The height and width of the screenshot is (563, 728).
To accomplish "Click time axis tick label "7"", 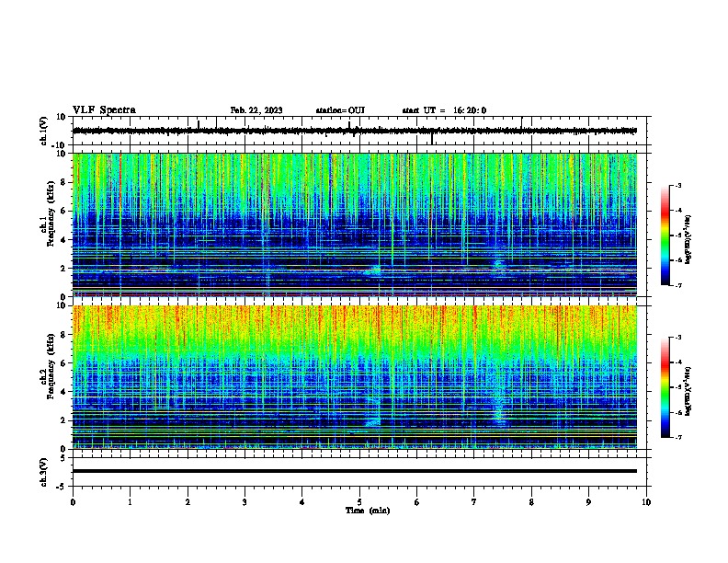I will coord(474,502).
